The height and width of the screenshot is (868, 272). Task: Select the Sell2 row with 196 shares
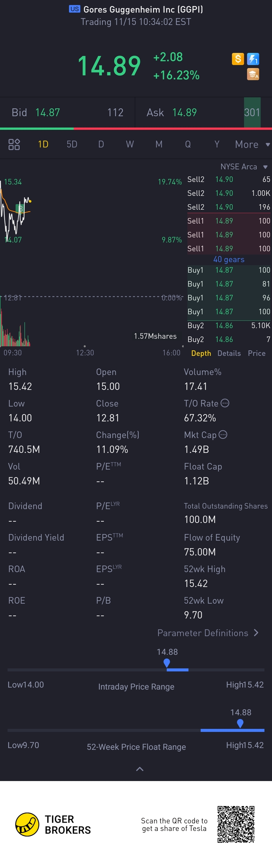pyautogui.click(x=229, y=207)
